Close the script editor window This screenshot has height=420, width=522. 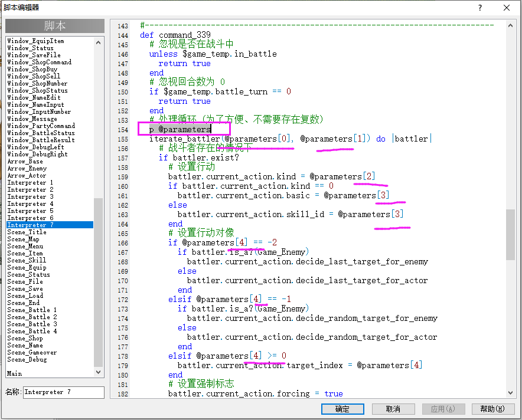click(x=507, y=8)
